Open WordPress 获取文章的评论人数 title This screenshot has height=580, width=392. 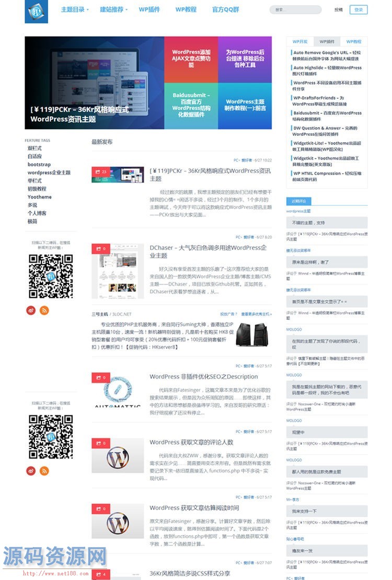tap(191, 442)
